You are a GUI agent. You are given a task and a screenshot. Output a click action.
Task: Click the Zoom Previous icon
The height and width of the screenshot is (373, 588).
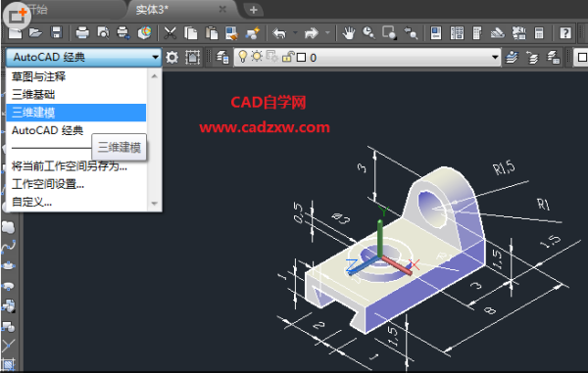pos(411,33)
